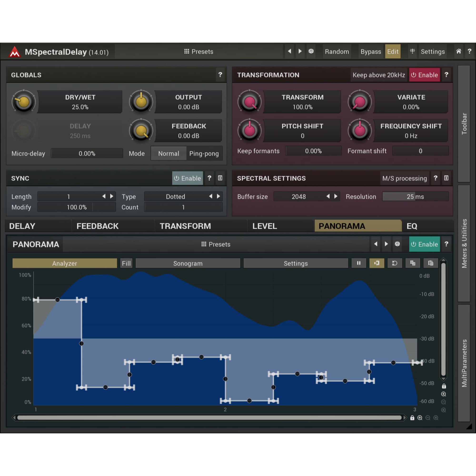
Task: Step Sync Type forward from Dotted
Action: click(x=218, y=196)
